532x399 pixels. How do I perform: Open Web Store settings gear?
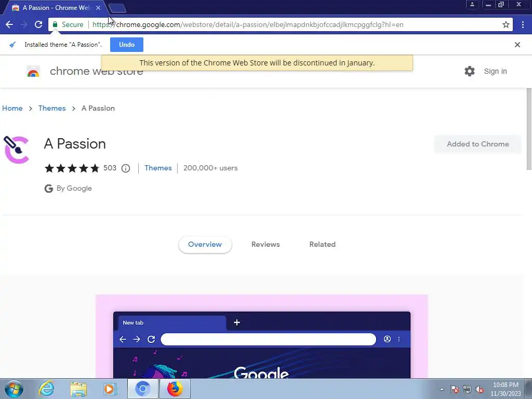pos(470,71)
